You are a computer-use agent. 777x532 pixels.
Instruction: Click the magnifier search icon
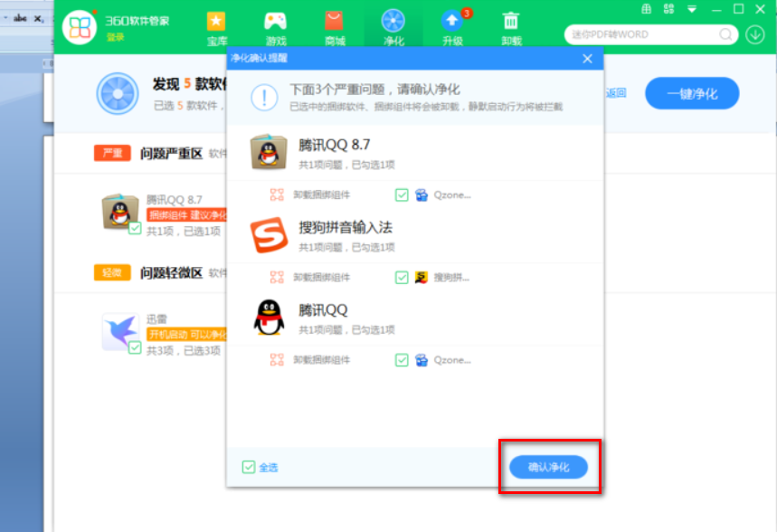(x=726, y=34)
